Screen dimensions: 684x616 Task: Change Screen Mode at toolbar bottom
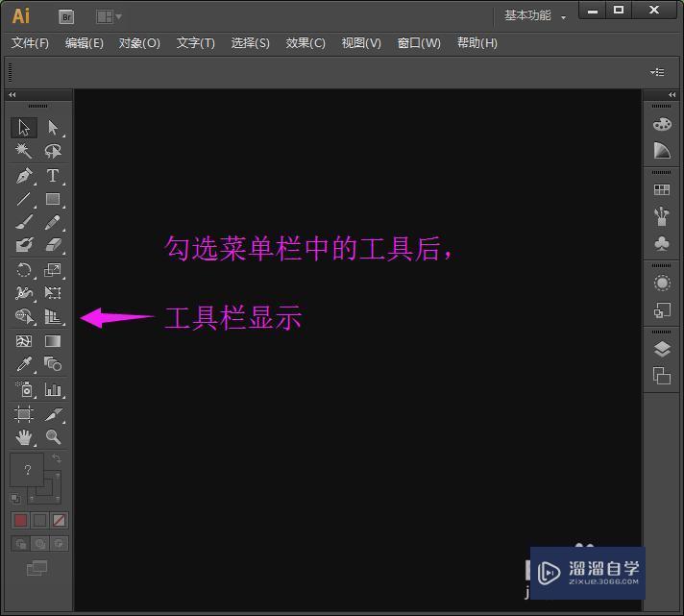tap(37, 568)
